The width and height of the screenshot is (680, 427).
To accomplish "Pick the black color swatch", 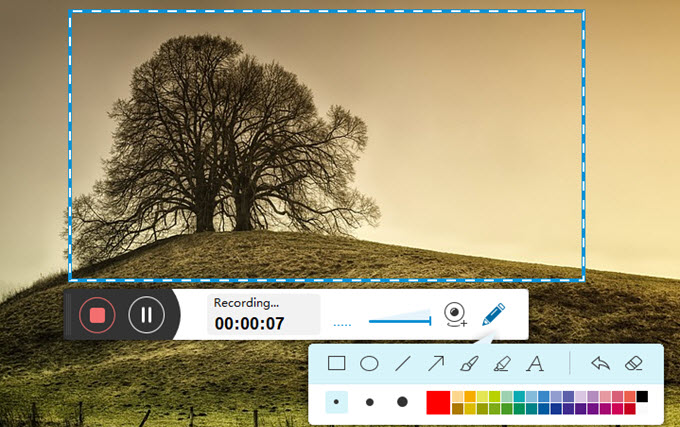I will (x=642, y=397).
